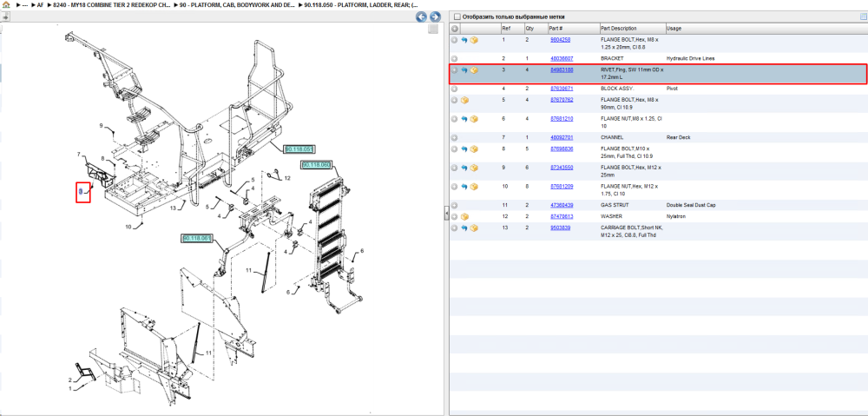Open part number link 48092701

click(562, 137)
